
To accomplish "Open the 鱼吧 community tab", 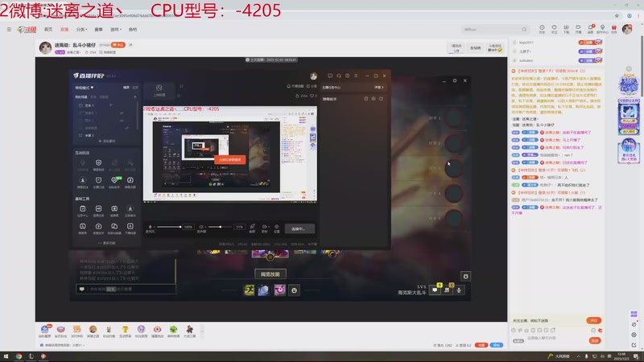I will pos(133,30).
